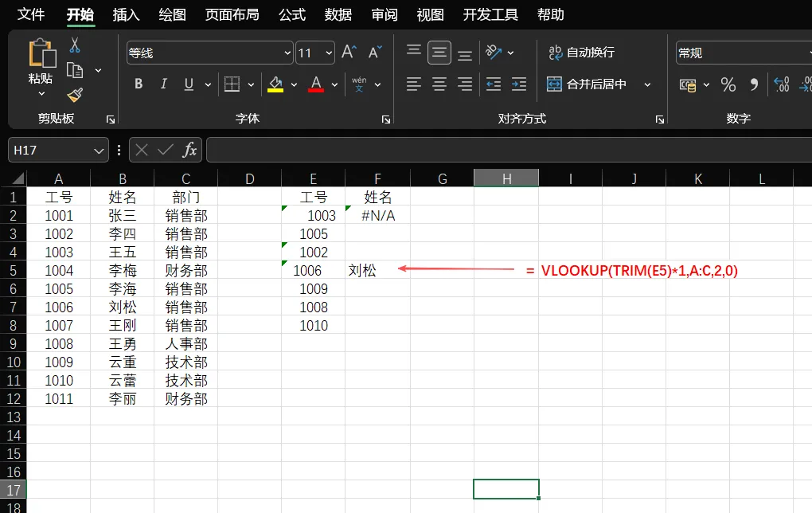Center text horizontally
The height and width of the screenshot is (513, 812).
coord(439,84)
